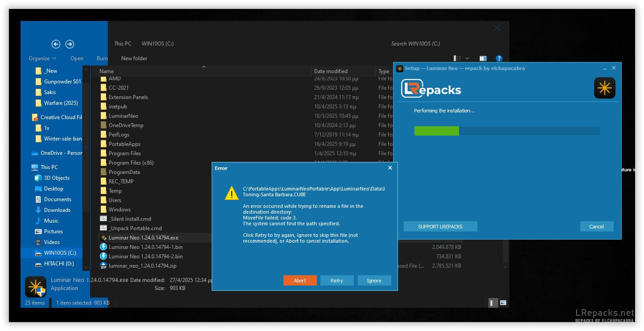Click SUPPORT LREPACKS button in Setup window

point(440,227)
